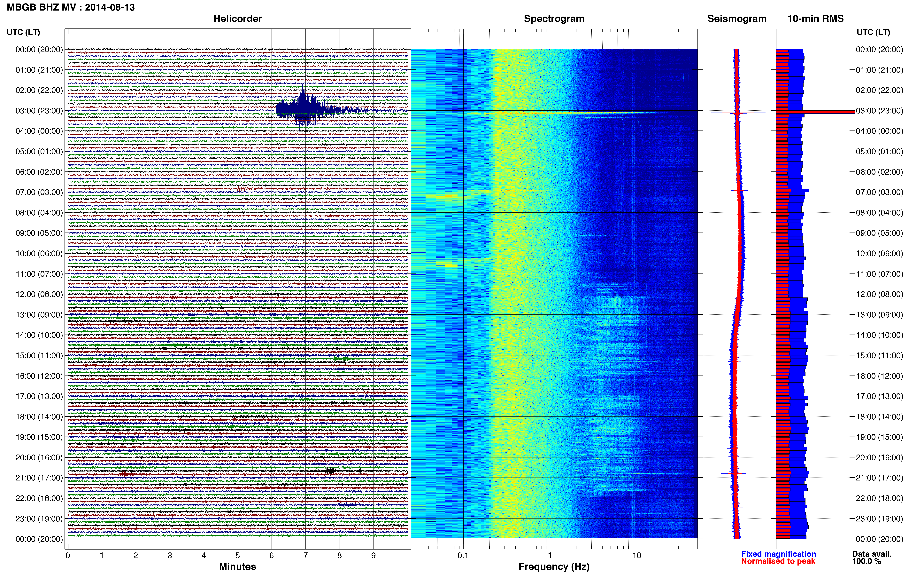Screen dimensions: 924x578
Task: Click the UTC (LT) label beside the Helicorder
Action: click(x=23, y=32)
